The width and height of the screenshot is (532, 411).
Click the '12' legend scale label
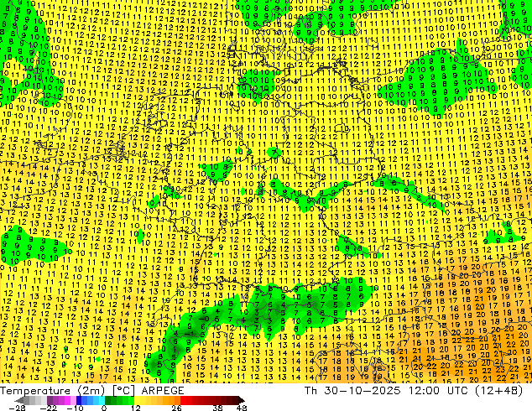point(136,408)
